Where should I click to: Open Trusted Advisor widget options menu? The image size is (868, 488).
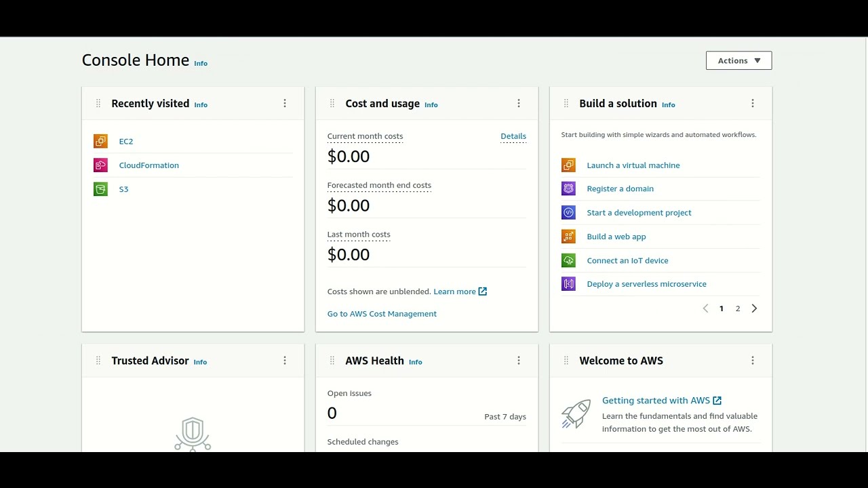pos(285,361)
